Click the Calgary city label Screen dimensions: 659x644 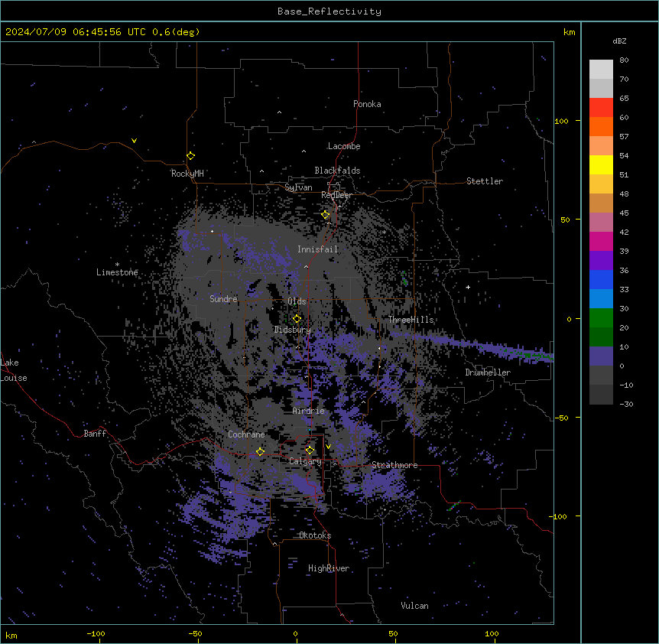pos(305,461)
